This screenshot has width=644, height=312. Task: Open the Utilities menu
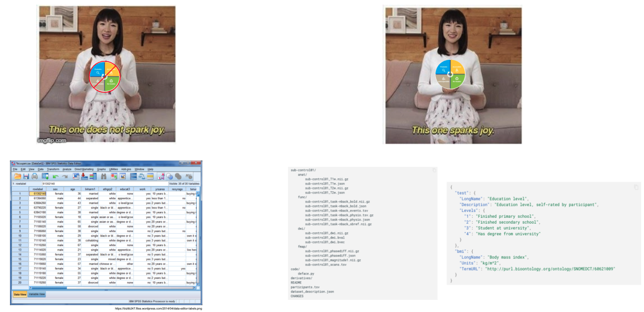click(114, 169)
